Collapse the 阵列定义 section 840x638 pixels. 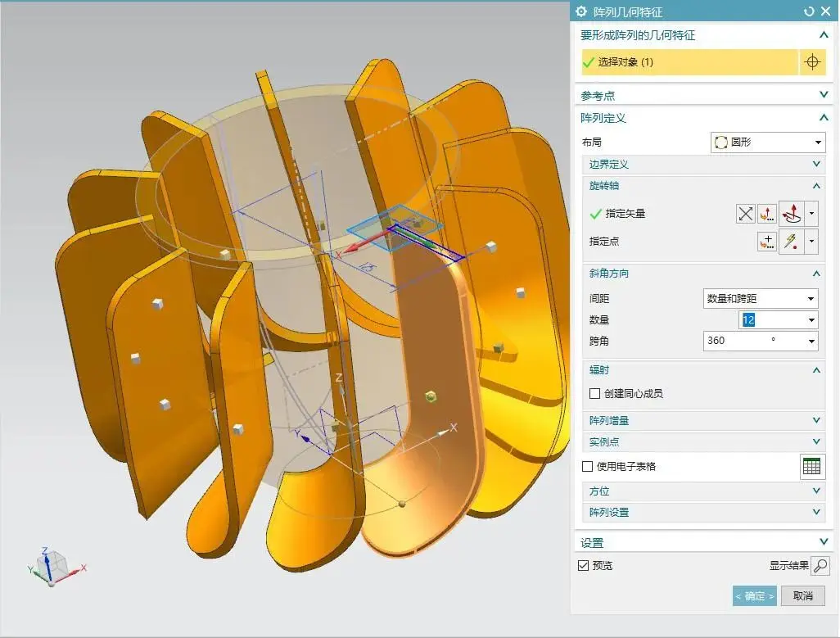click(824, 117)
